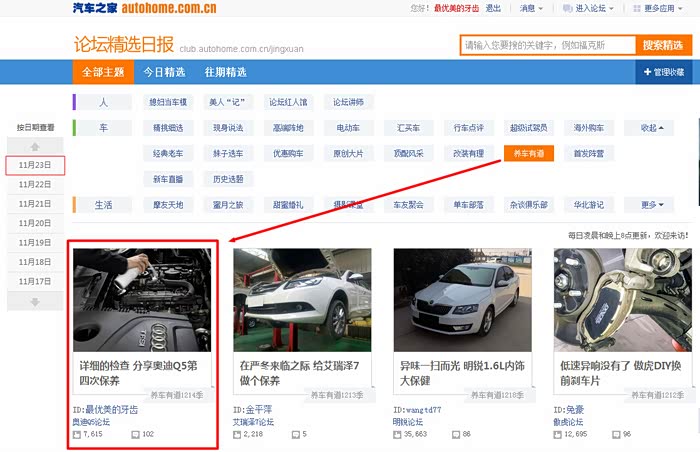The height and width of the screenshot is (452, 700).
Task: Click comment count icon under 明锐 post
Action: (455, 434)
